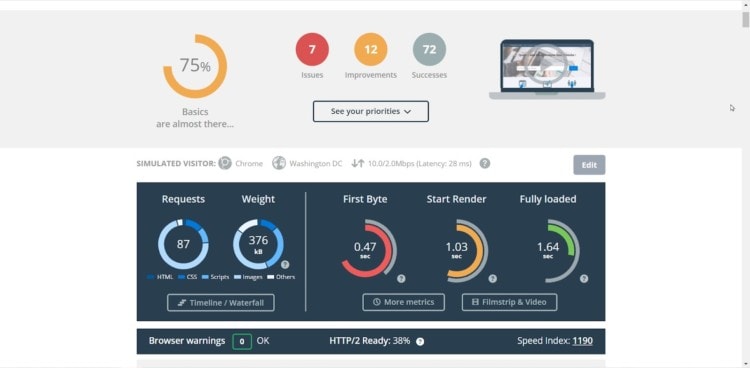The image size is (750, 368).
Task: Click the question mark next to Weight chart
Action: point(285,265)
